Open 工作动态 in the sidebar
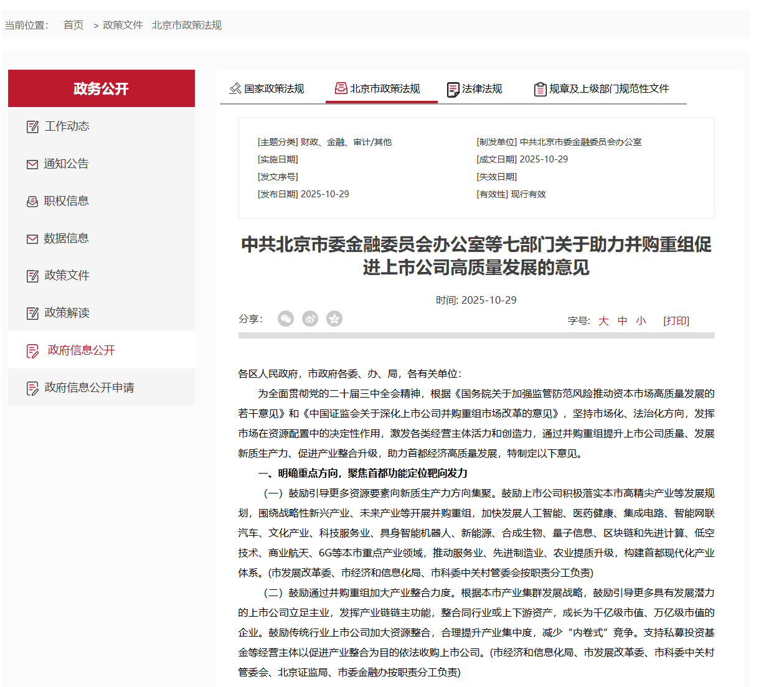Viewport: 784px width, 687px height. point(102,126)
